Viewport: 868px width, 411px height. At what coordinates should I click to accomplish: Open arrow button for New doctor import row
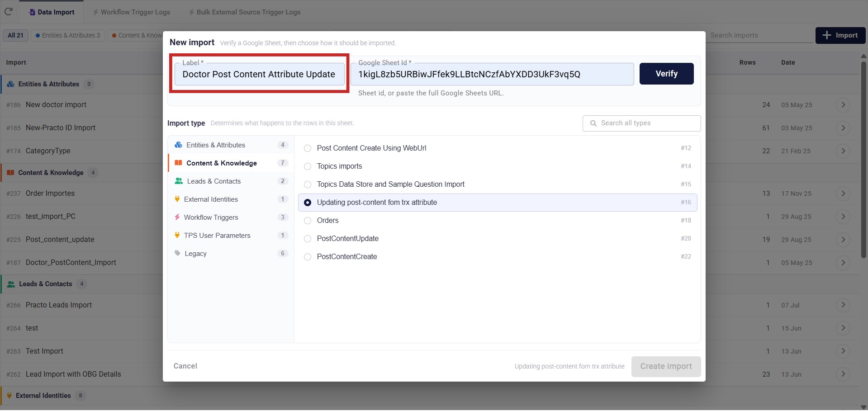843,105
